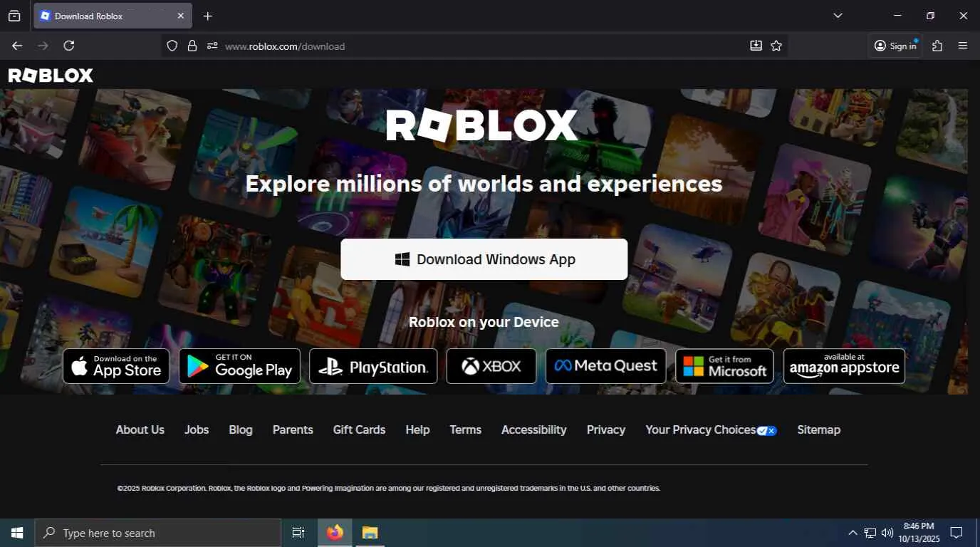
Task: Open the Download on the App Store badge
Action: (x=117, y=366)
